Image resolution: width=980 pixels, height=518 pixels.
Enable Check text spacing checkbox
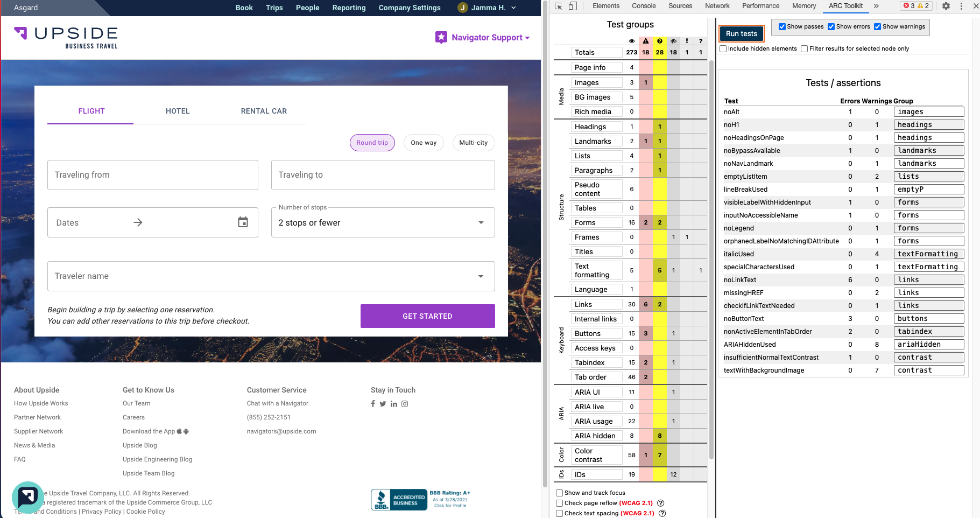point(560,513)
